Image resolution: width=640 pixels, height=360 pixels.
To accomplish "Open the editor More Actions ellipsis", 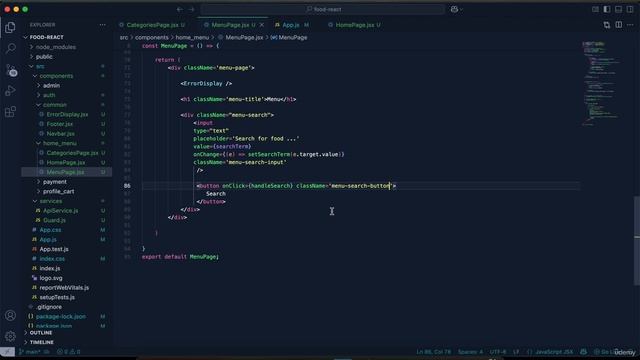I will (630, 25).
